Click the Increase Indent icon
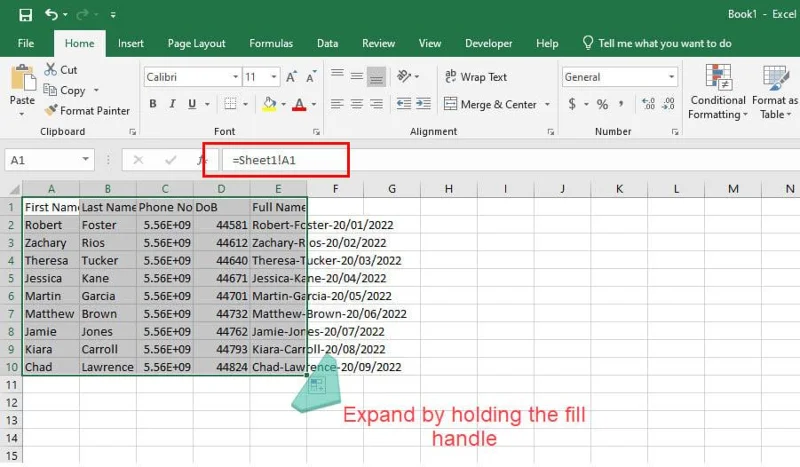The height and width of the screenshot is (467, 800). pyautogui.click(x=423, y=104)
